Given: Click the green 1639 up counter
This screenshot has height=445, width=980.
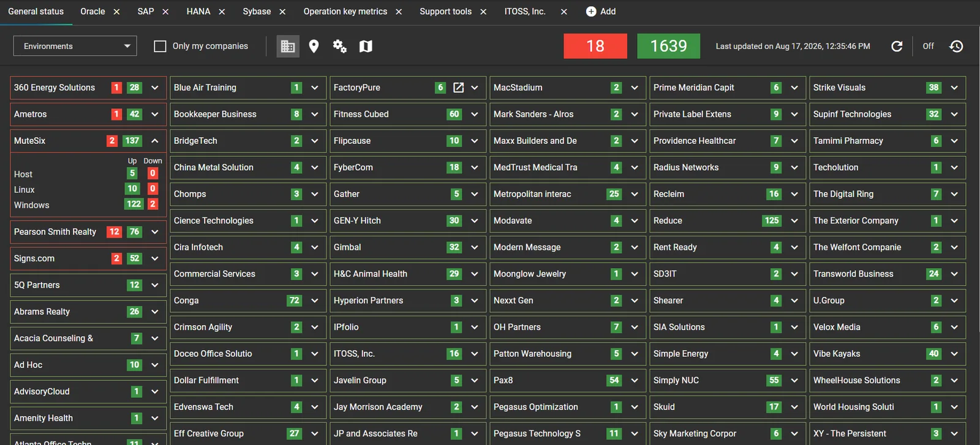Looking at the screenshot, I should coord(668,46).
